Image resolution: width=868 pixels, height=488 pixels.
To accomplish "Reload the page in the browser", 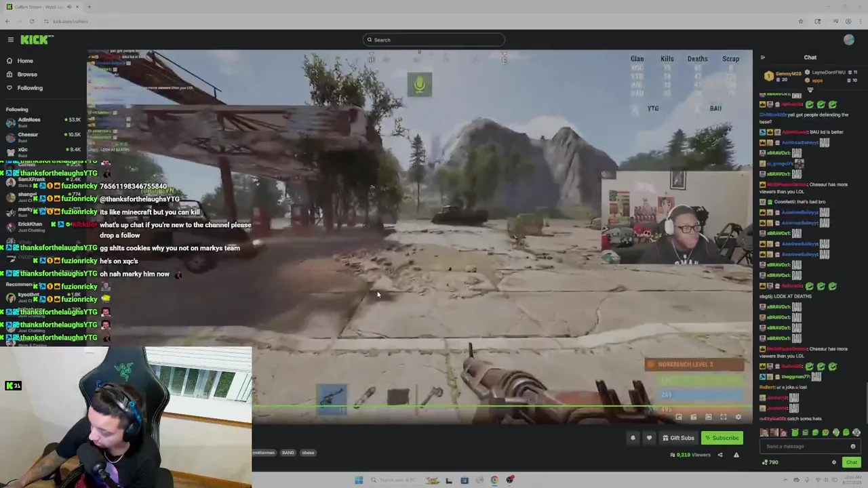I will pyautogui.click(x=32, y=21).
